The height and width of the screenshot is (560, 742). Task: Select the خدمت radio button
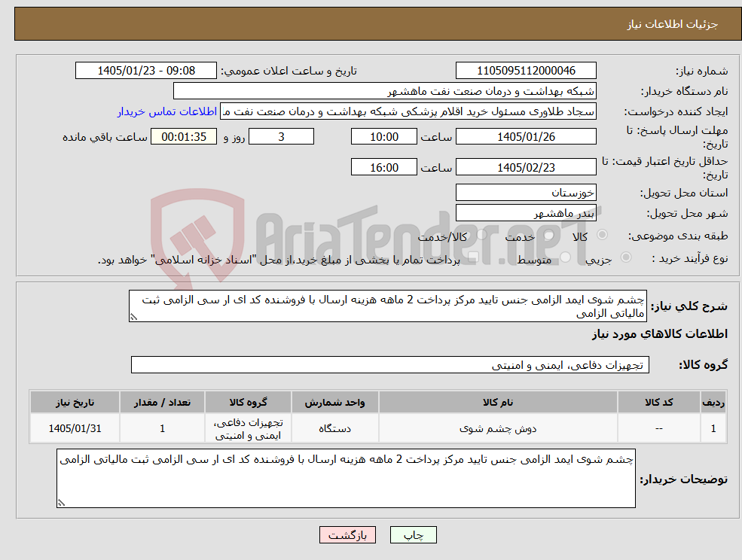[x=548, y=235]
